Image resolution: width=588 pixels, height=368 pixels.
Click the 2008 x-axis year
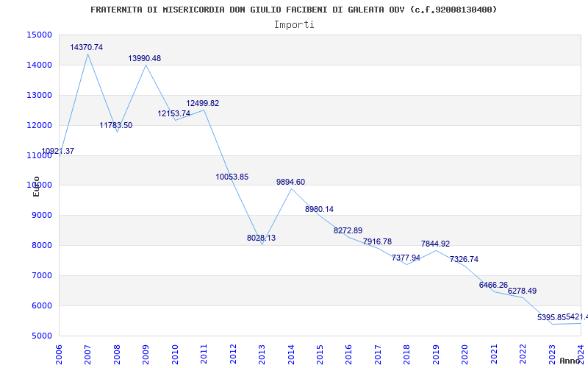coord(117,354)
